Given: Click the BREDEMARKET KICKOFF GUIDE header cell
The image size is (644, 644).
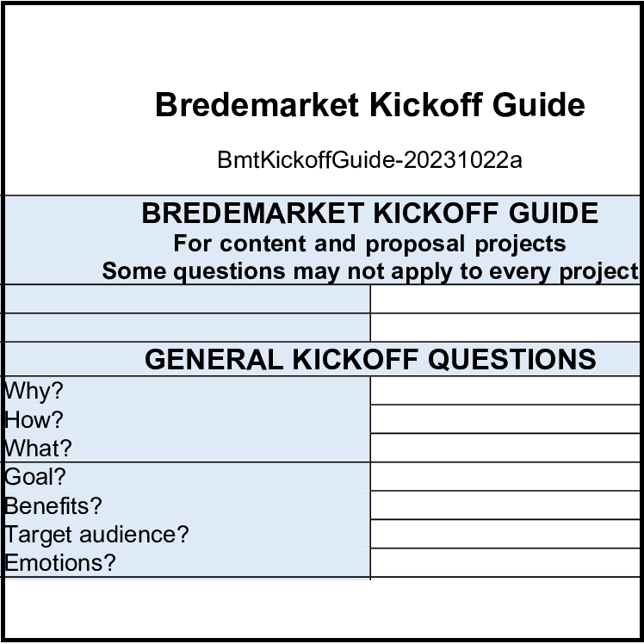Looking at the screenshot, I should click(369, 214).
